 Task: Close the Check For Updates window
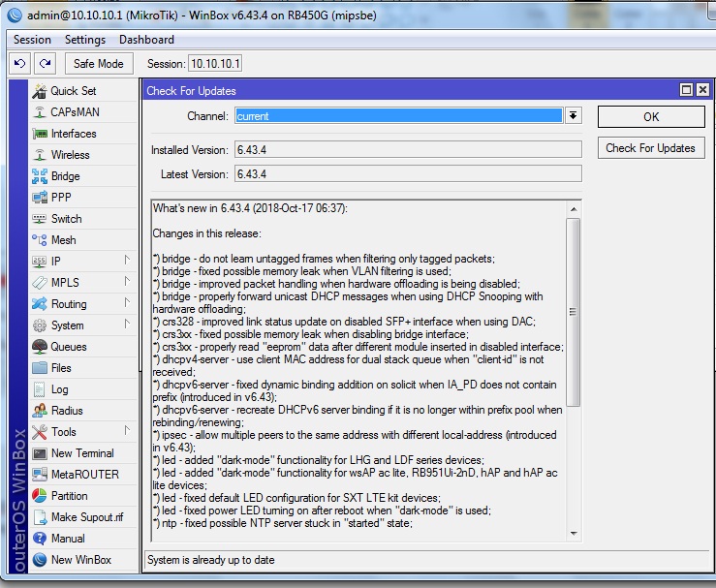[x=702, y=89]
